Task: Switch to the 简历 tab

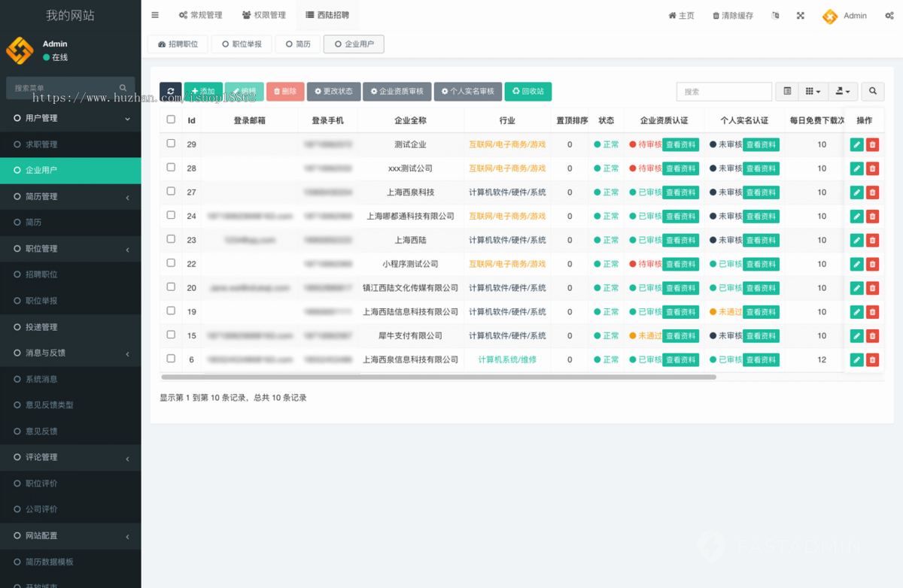Action: (297, 44)
